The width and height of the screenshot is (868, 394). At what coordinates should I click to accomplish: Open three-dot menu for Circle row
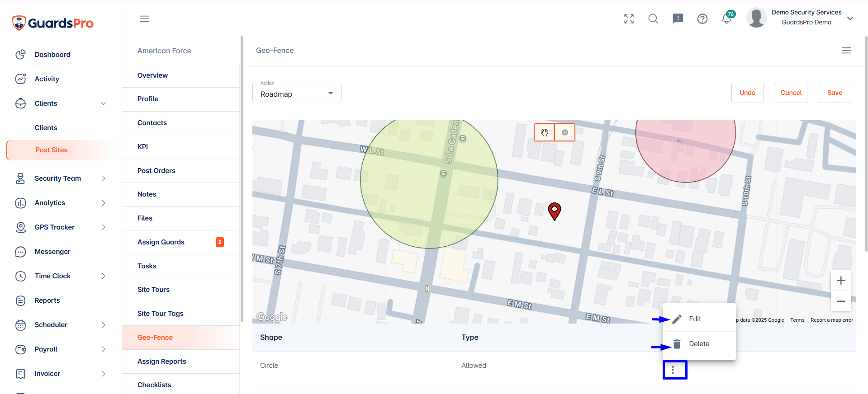673,370
